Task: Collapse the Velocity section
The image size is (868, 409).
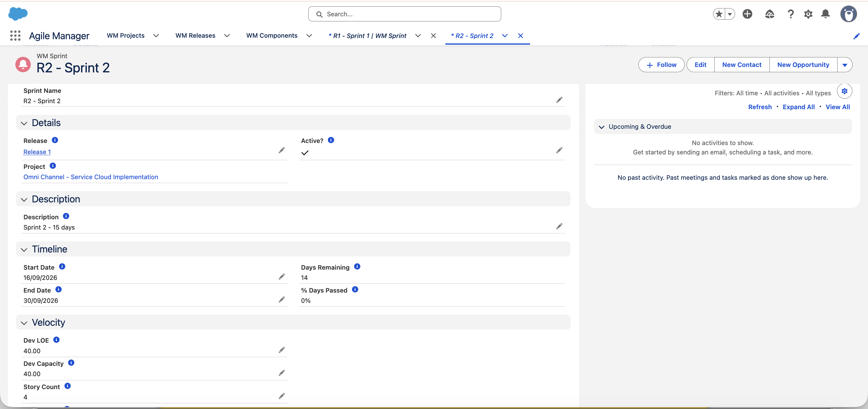Action: click(24, 323)
